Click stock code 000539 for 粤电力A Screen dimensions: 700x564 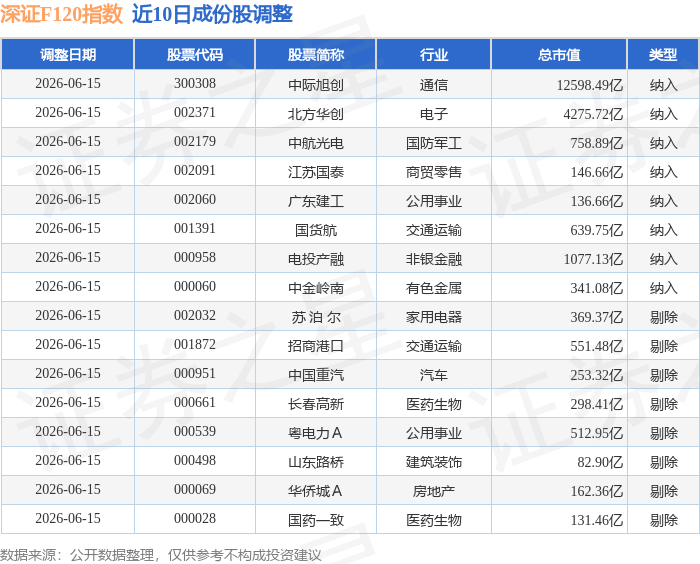[195, 431]
